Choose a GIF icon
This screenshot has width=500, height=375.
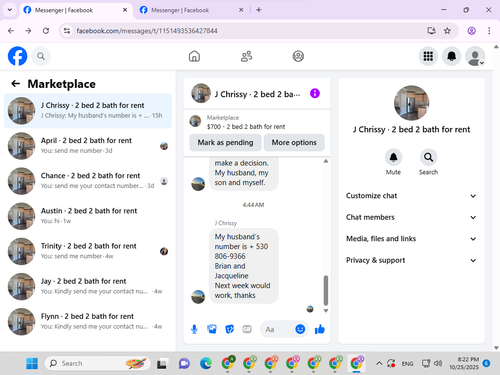(x=247, y=329)
